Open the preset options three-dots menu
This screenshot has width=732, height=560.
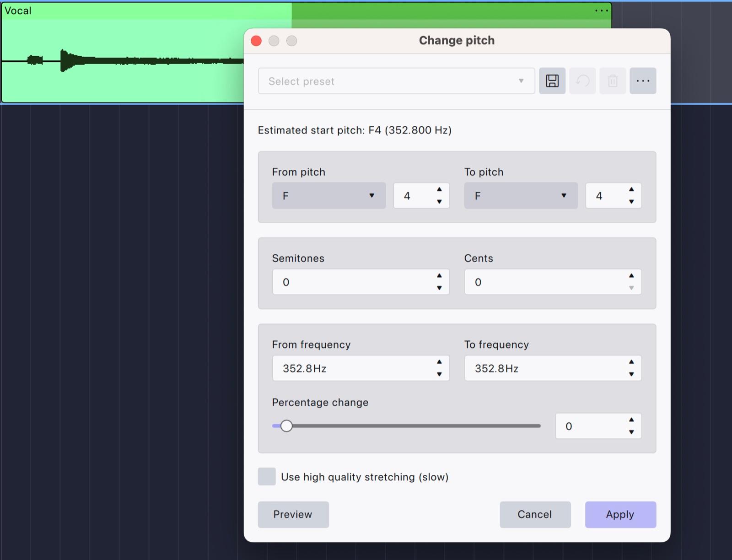click(x=643, y=81)
